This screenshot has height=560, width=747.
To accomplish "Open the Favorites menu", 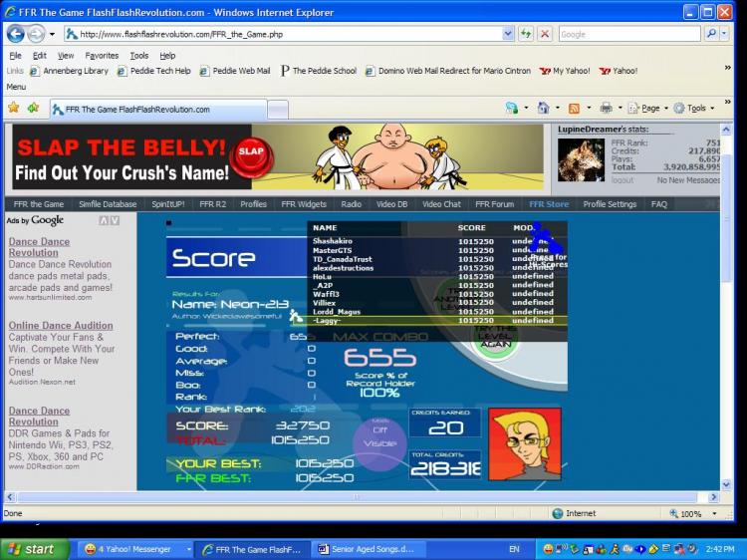I will pos(102,55).
